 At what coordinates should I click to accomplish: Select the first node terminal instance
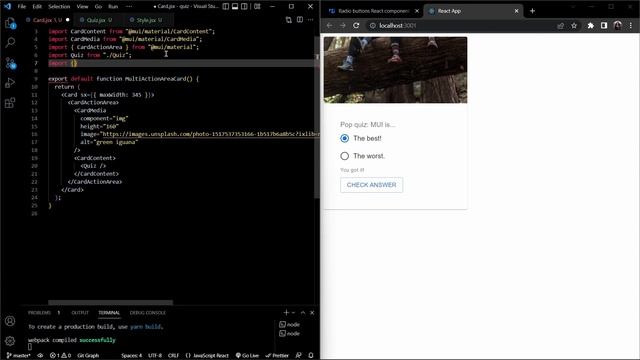[290, 324]
